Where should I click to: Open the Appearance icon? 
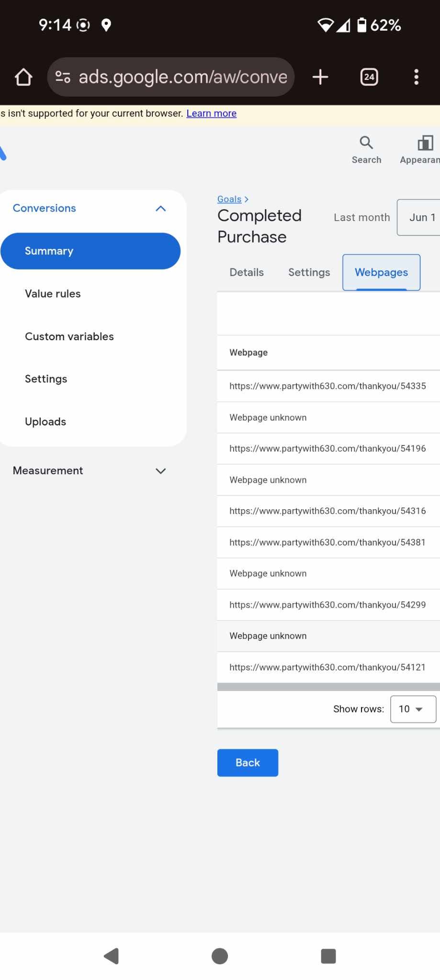(425, 143)
